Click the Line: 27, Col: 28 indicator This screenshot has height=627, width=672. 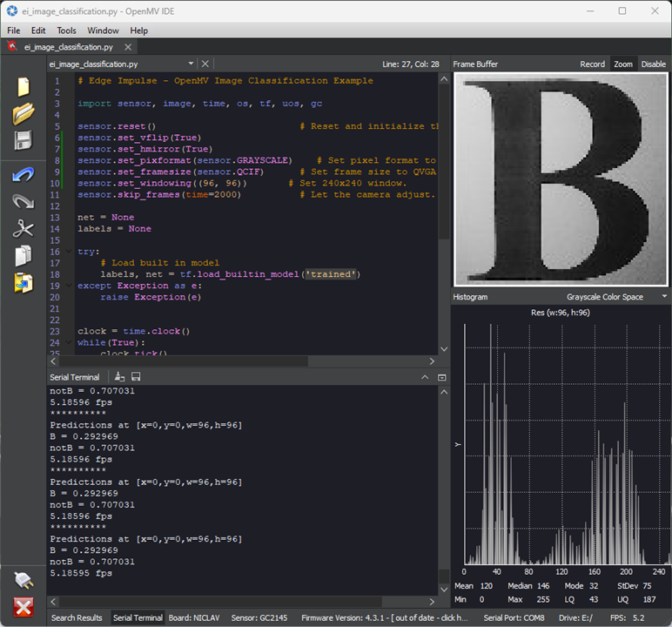coord(411,64)
